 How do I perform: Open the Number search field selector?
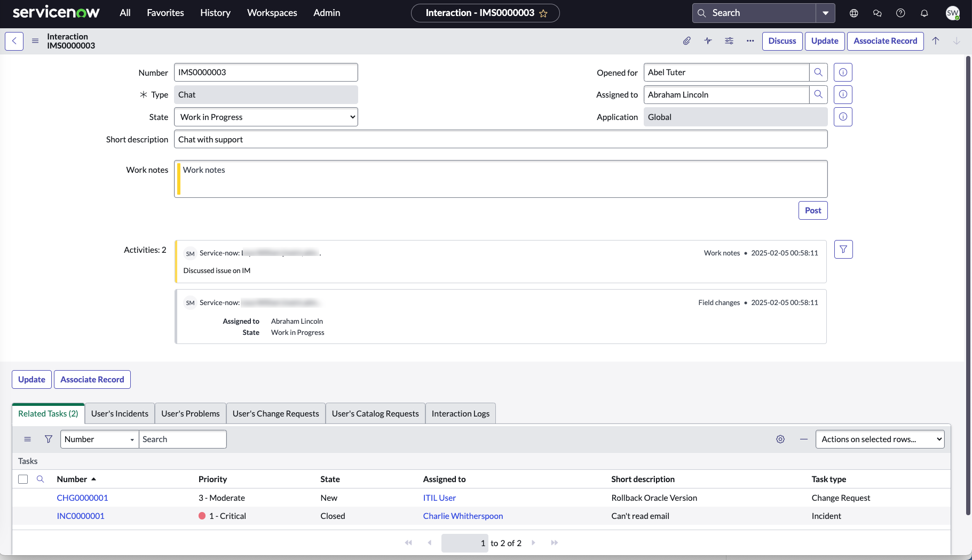coord(100,439)
